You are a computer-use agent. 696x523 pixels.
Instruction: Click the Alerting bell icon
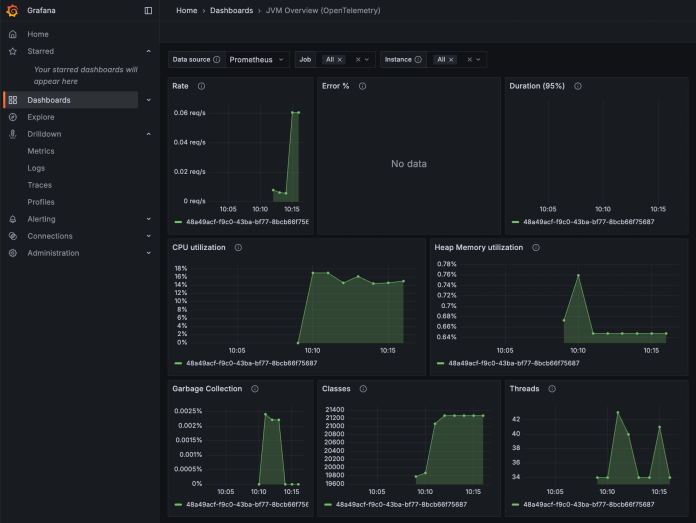point(13,219)
